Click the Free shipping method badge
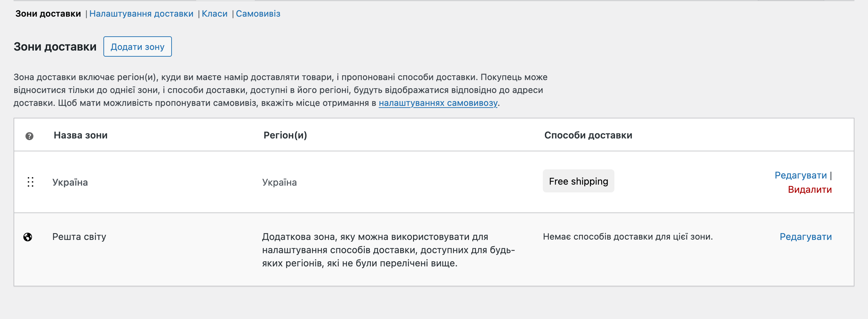This screenshot has width=868, height=319. 578,181
